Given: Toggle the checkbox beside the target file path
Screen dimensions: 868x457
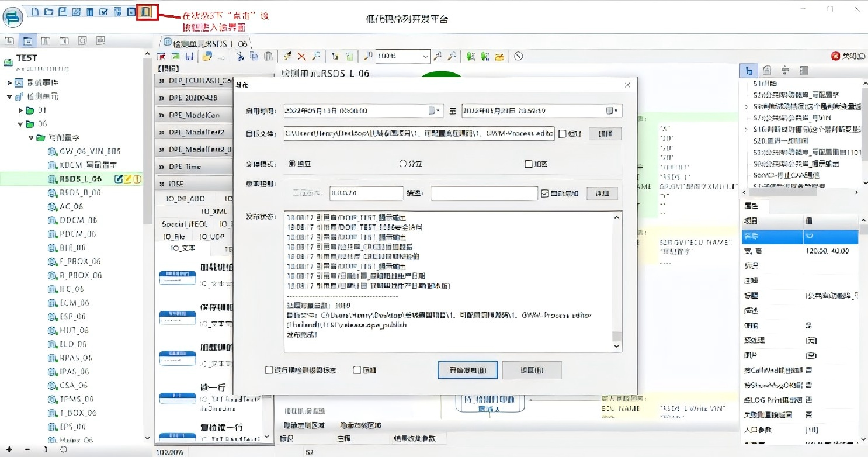Looking at the screenshot, I should pos(563,133).
